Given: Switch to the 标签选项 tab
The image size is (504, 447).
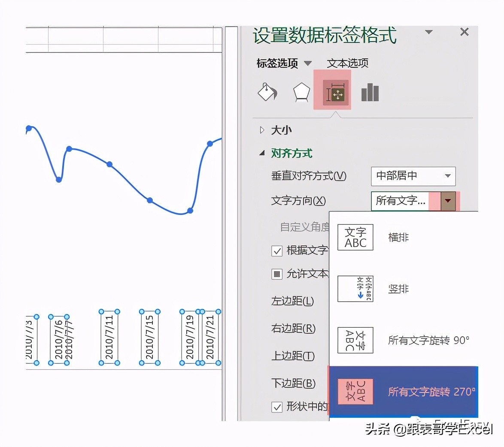Looking at the screenshot, I should pos(277,63).
